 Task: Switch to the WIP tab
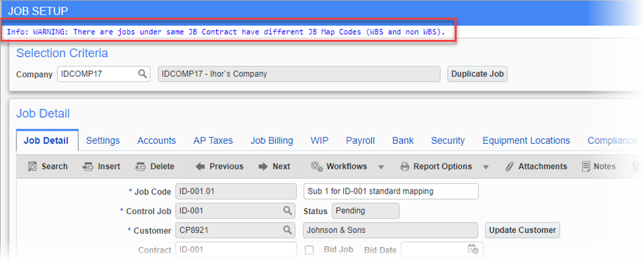[319, 141]
